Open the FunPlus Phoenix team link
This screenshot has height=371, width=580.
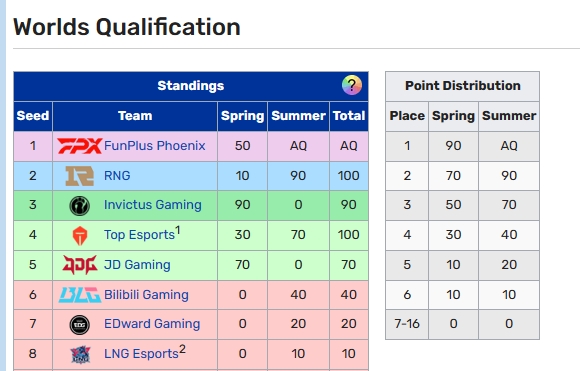pyautogui.click(x=155, y=146)
